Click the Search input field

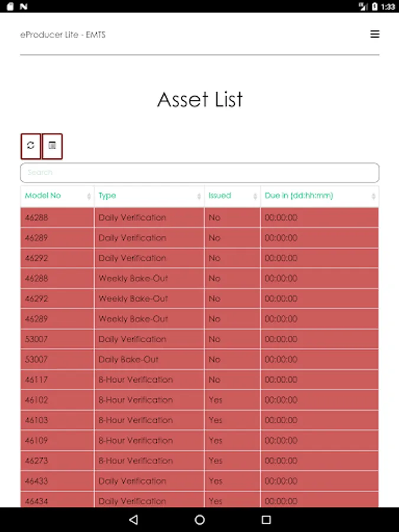(x=200, y=173)
